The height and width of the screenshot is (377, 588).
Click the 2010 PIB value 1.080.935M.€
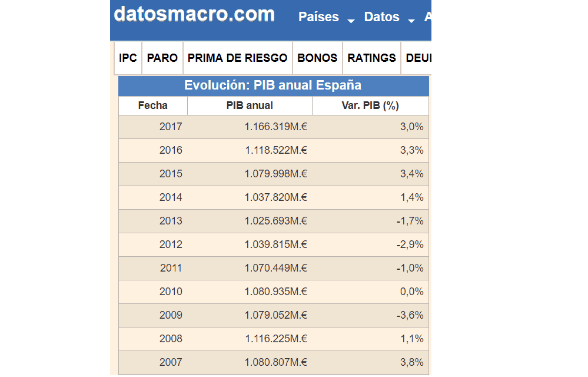(x=276, y=292)
